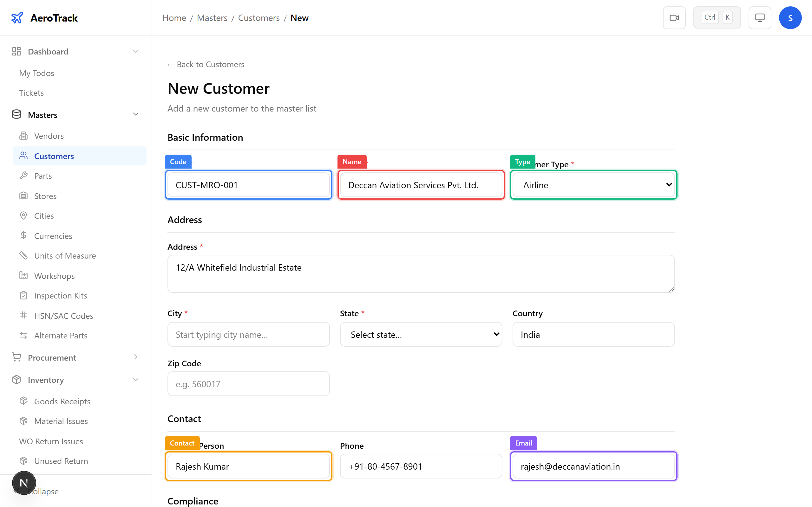812x507 pixels.
Task: Click the Back to Customers link
Action: (206, 64)
